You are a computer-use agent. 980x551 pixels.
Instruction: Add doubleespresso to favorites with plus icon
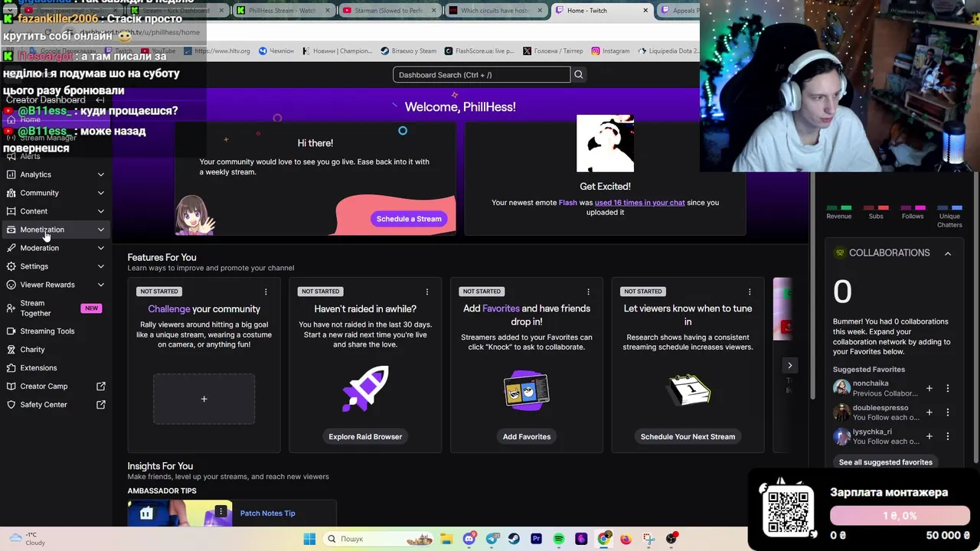pyautogui.click(x=929, y=412)
